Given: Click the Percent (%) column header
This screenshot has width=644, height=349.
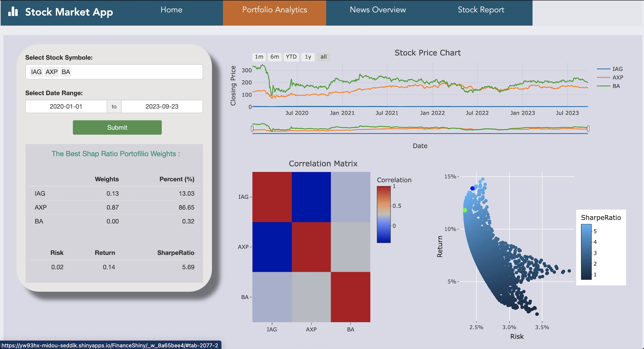Looking at the screenshot, I should (177, 179).
